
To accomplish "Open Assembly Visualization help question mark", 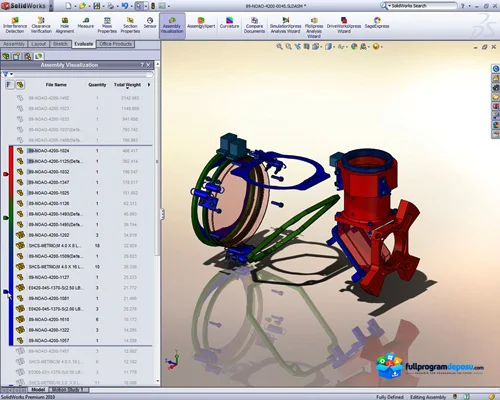I will coord(142,65).
